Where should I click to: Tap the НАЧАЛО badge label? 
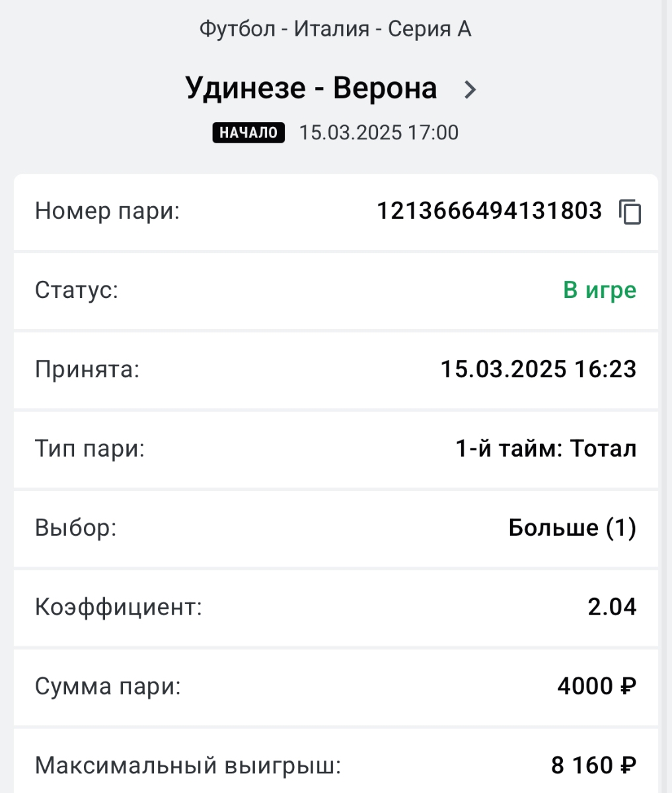248,132
